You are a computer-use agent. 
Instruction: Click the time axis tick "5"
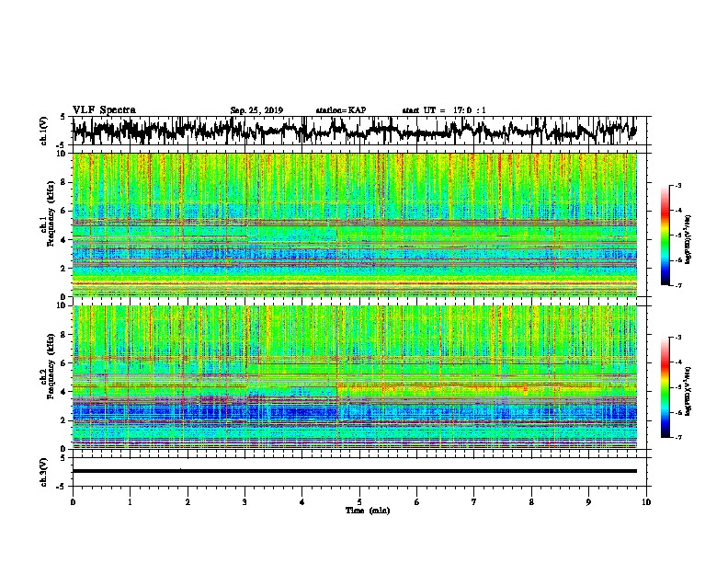(x=359, y=502)
